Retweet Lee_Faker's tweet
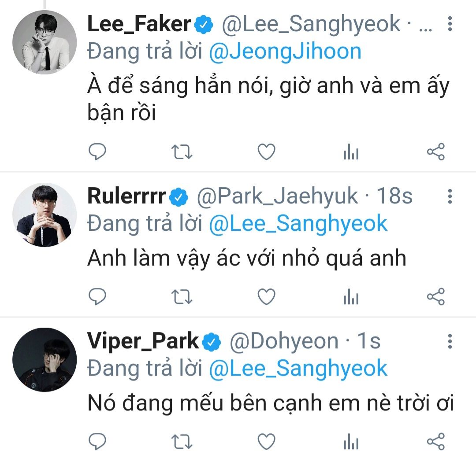The height and width of the screenshot is (458, 476). pos(182,152)
